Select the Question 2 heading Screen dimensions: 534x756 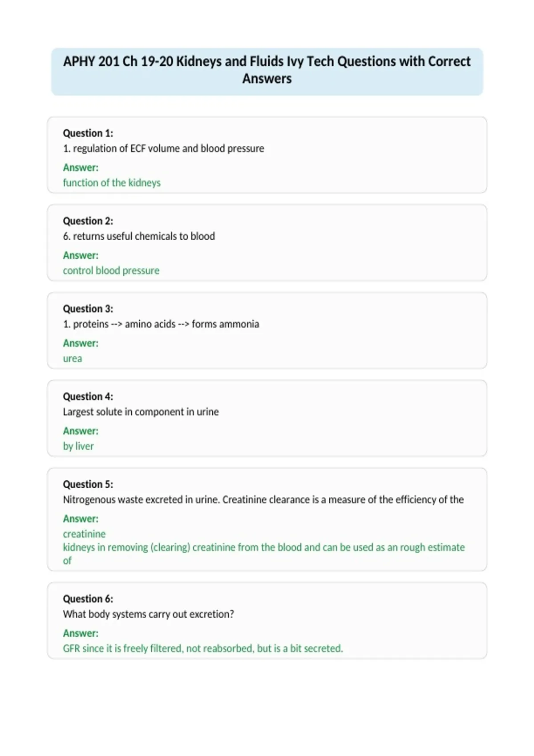pos(88,221)
